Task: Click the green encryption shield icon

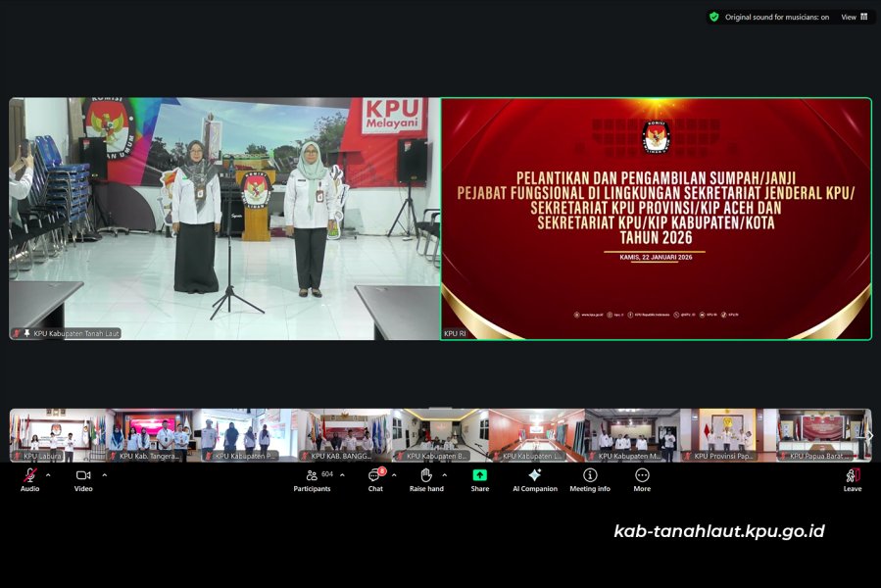Action: pos(714,17)
